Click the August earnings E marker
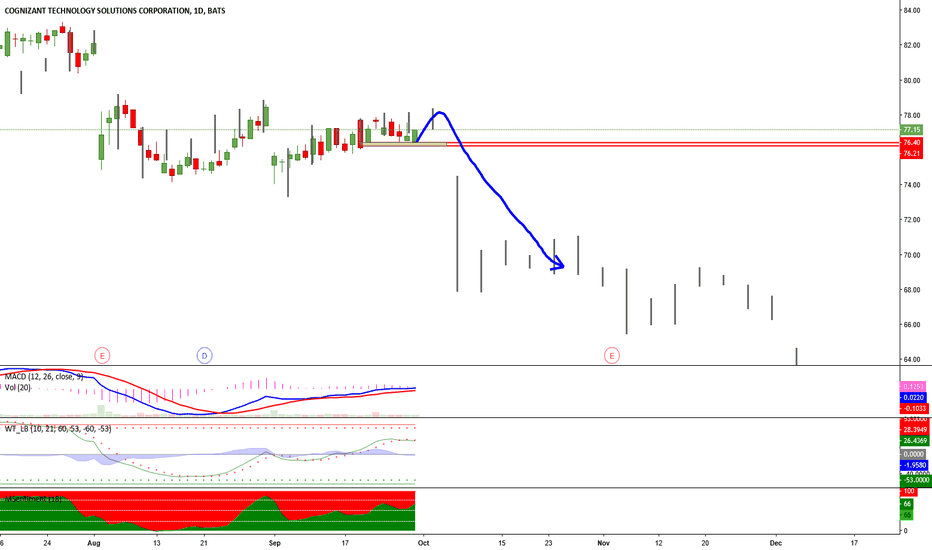 pyautogui.click(x=102, y=356)
